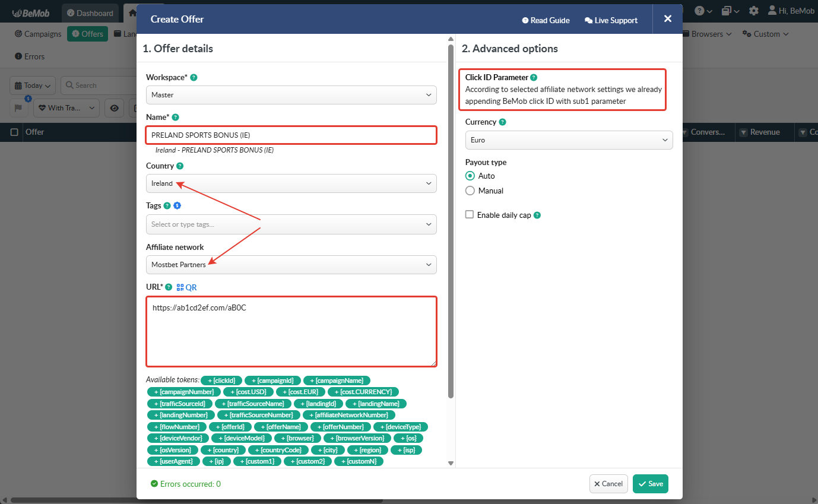This screenshot has width=818, height=504.
Task: Click help icon next to Workspace label
Action: coord(194,78)
